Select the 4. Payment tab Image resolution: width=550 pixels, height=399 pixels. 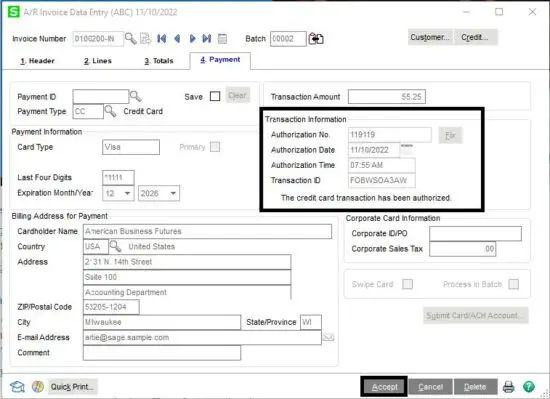click(x=220, y=60)
